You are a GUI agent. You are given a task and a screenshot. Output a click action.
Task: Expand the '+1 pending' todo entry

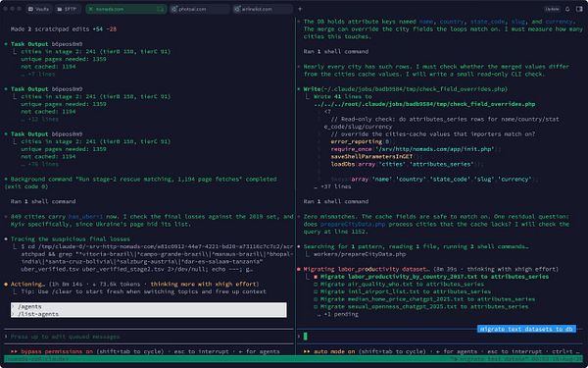[x=338, y=314]
